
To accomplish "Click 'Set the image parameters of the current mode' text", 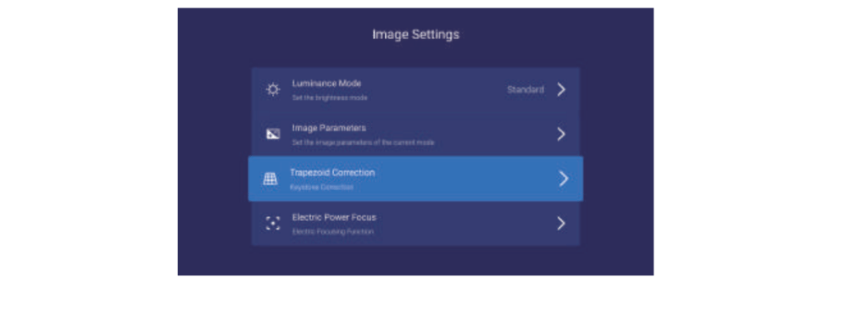I will click(x=363, y=143).
